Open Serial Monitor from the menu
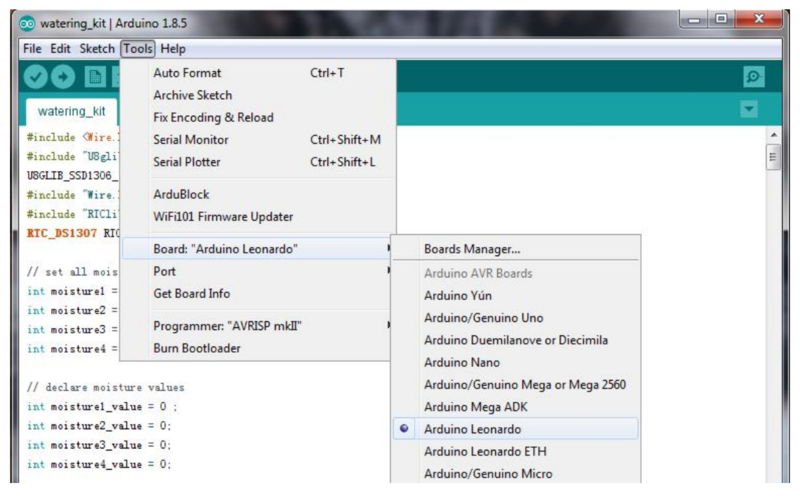The image size is (800, 497). point(258,140)
